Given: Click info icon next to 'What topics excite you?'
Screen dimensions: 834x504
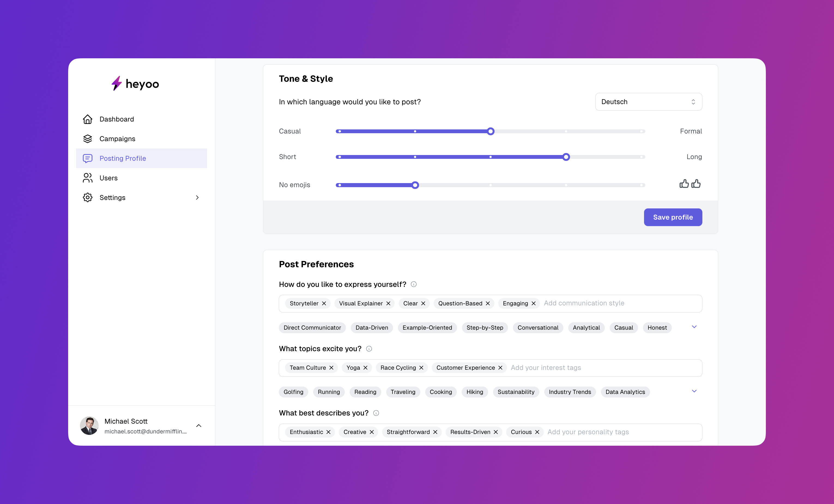Looking at the screenshot, I should [369, 349].
